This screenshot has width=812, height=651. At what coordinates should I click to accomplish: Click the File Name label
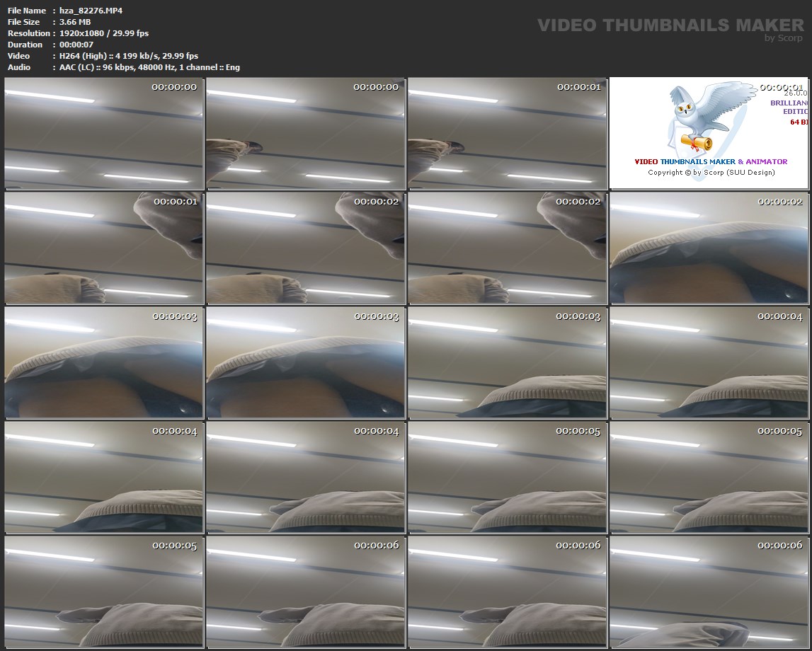coord(27,11)
